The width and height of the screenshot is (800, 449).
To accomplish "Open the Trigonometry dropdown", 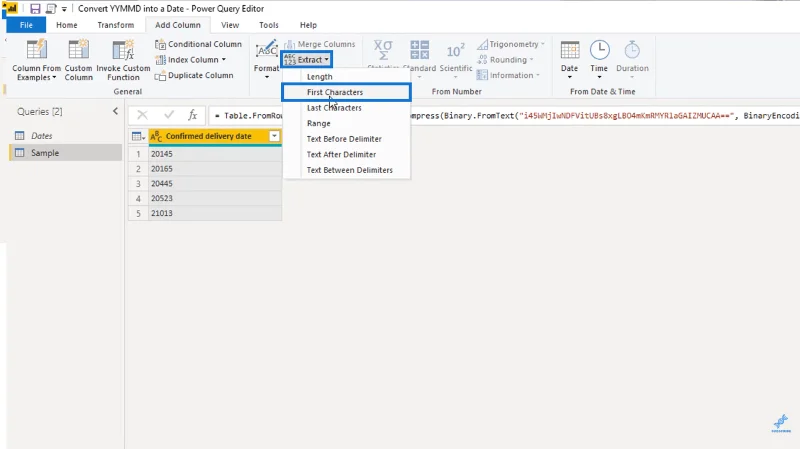I will [511, 44].
